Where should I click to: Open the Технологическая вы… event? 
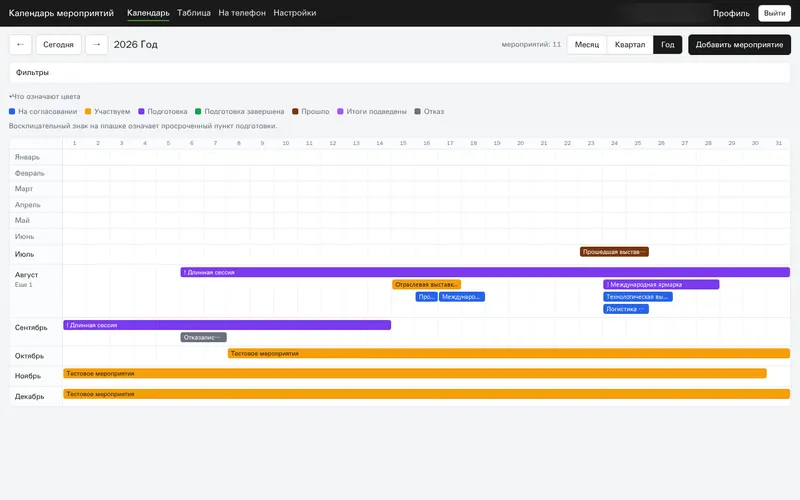(638, 297)
